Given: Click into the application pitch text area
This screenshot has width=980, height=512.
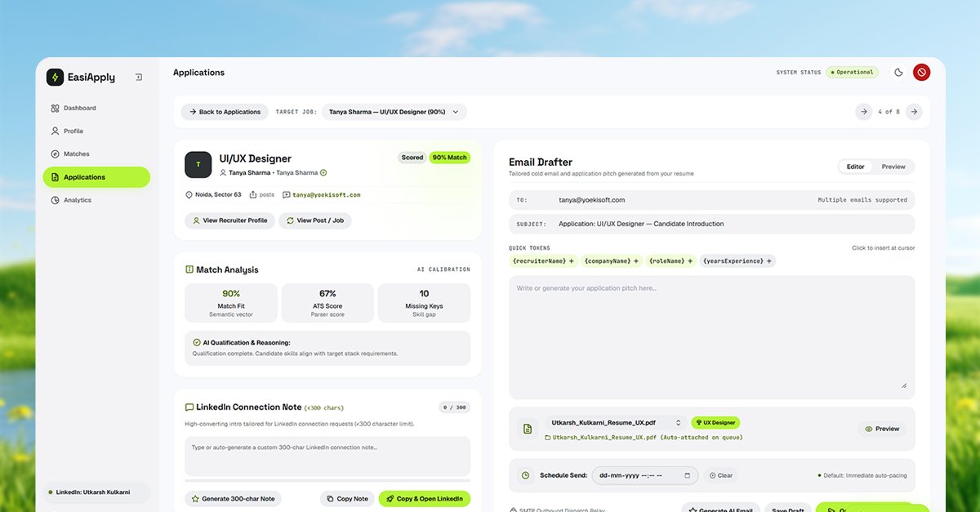Looking at the screenshot, I should [x=711, y=336].
